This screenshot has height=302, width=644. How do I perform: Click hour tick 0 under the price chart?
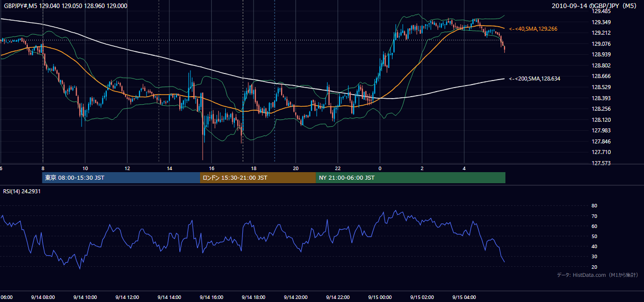tap(380, 169)
